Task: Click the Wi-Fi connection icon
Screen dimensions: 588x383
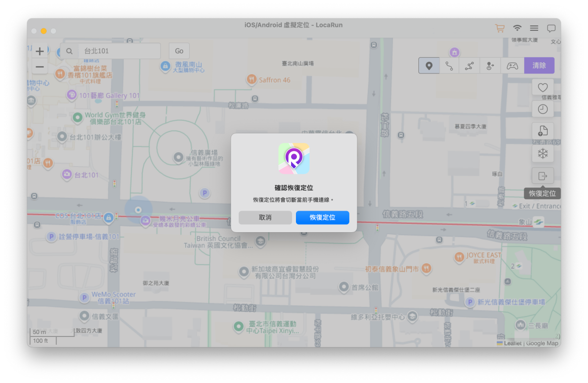Action: [517, 28]
